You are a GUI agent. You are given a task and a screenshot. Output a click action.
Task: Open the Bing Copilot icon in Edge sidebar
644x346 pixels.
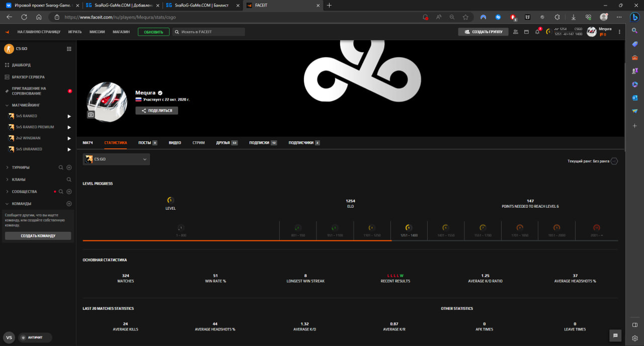(x=635, y=17)
